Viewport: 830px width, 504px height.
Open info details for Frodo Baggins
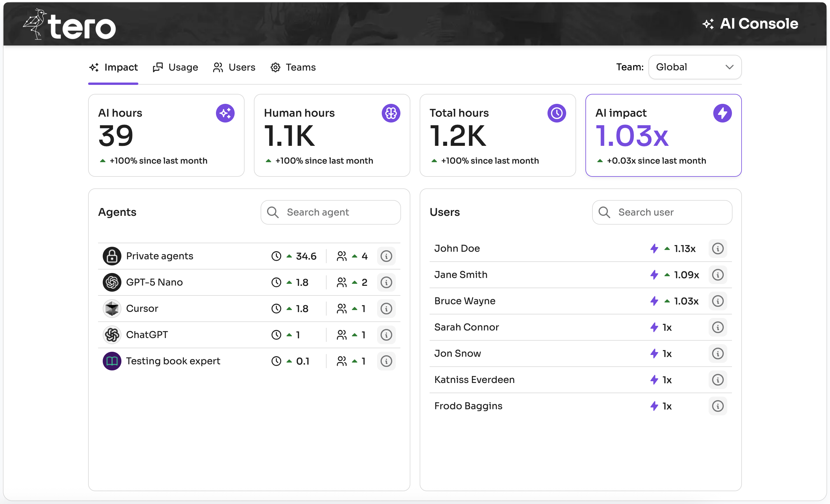717,406
